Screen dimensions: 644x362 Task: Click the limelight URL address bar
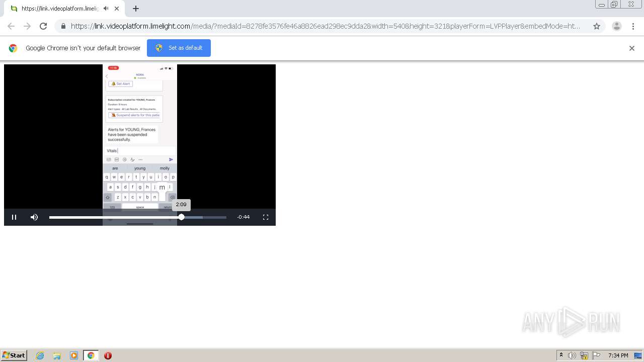click(x=326, y=26)
